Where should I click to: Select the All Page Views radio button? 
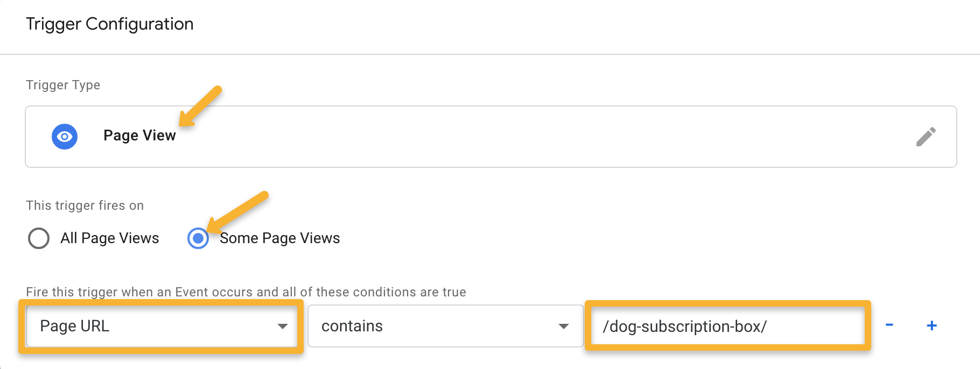39,238
